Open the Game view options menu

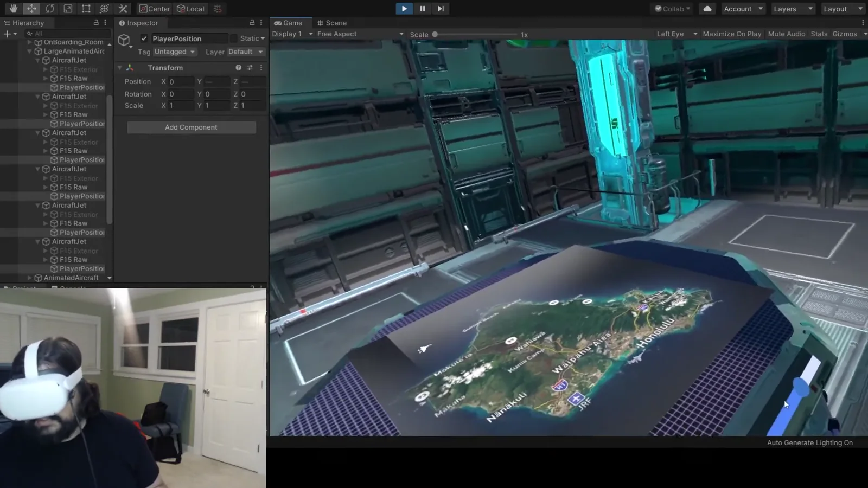[863, 23]
